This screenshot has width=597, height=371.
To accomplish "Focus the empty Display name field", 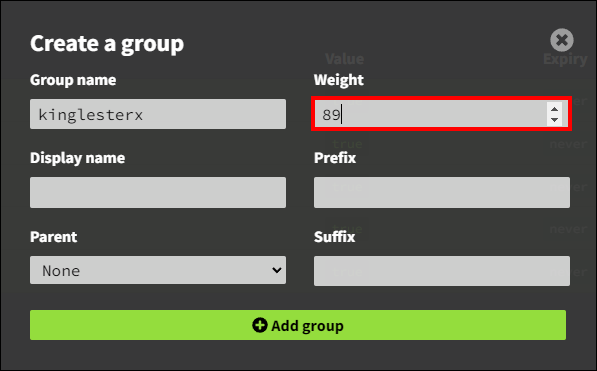I will pos(158,192).
